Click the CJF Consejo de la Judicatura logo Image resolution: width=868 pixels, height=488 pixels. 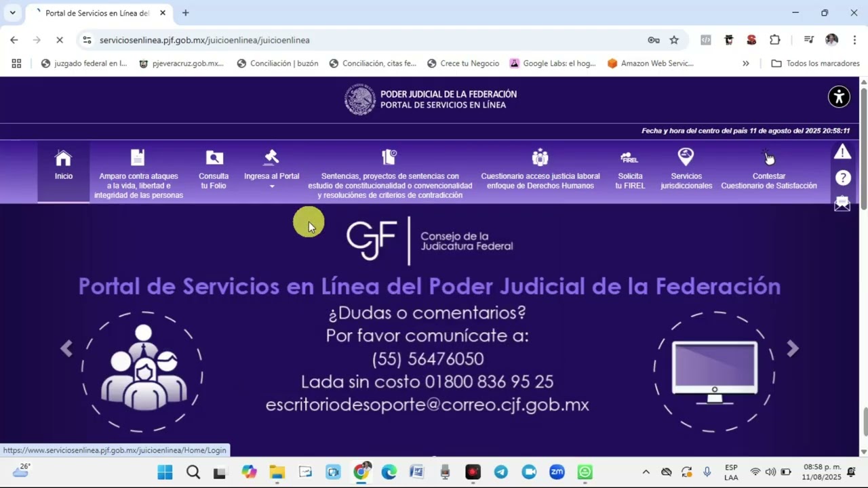tap(429, 241)
